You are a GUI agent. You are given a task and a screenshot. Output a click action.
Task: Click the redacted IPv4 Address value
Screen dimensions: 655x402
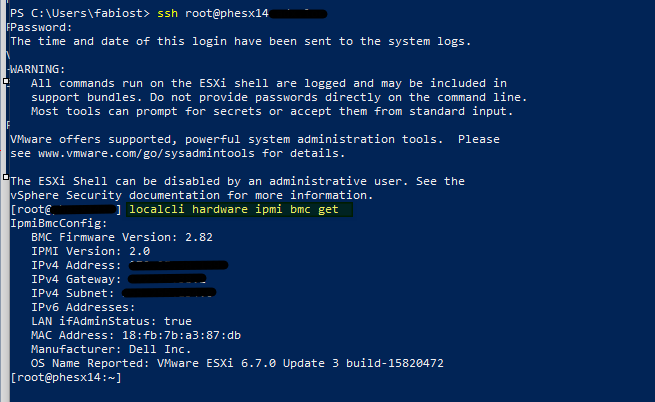(178, 265)
